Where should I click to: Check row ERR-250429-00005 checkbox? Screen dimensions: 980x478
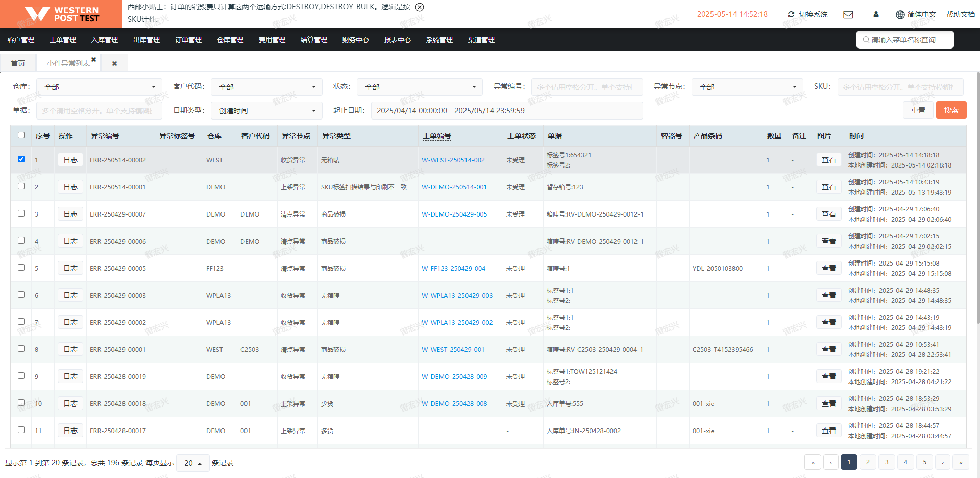click(21, 267)
